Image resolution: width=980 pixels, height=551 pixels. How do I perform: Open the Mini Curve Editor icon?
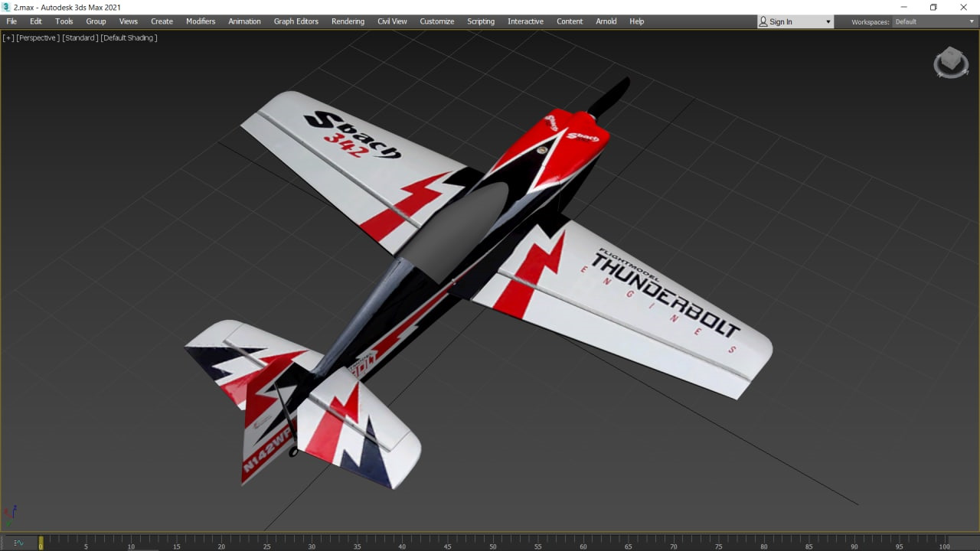(18, 543)
